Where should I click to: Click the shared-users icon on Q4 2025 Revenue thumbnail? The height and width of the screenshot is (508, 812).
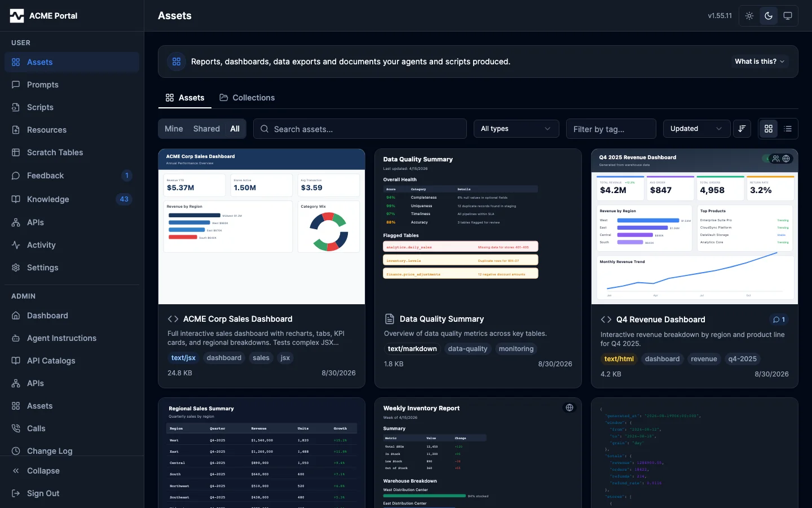click(776, 159)
